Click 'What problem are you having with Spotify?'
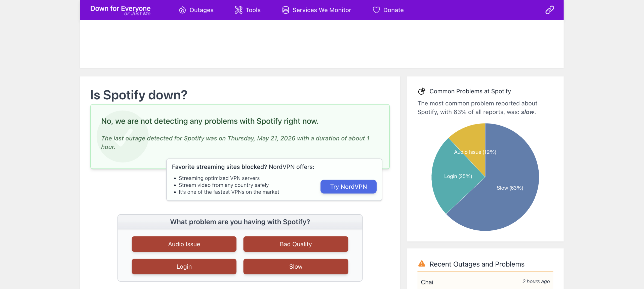 pos(240,222)
